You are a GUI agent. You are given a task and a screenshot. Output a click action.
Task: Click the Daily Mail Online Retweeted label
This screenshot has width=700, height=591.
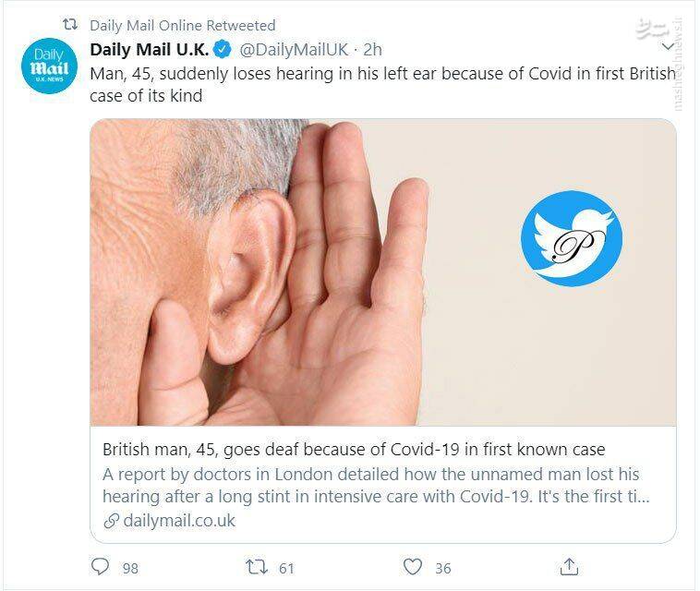183,25
